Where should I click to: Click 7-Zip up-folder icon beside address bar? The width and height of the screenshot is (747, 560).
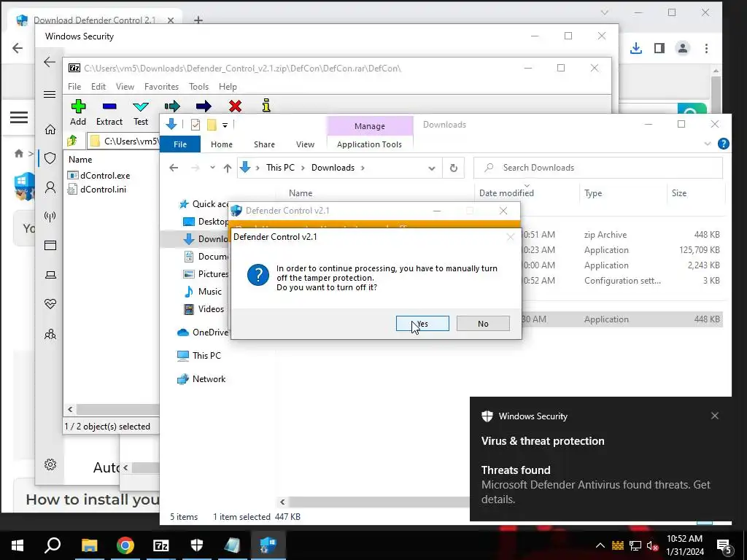tap(72, 141)
